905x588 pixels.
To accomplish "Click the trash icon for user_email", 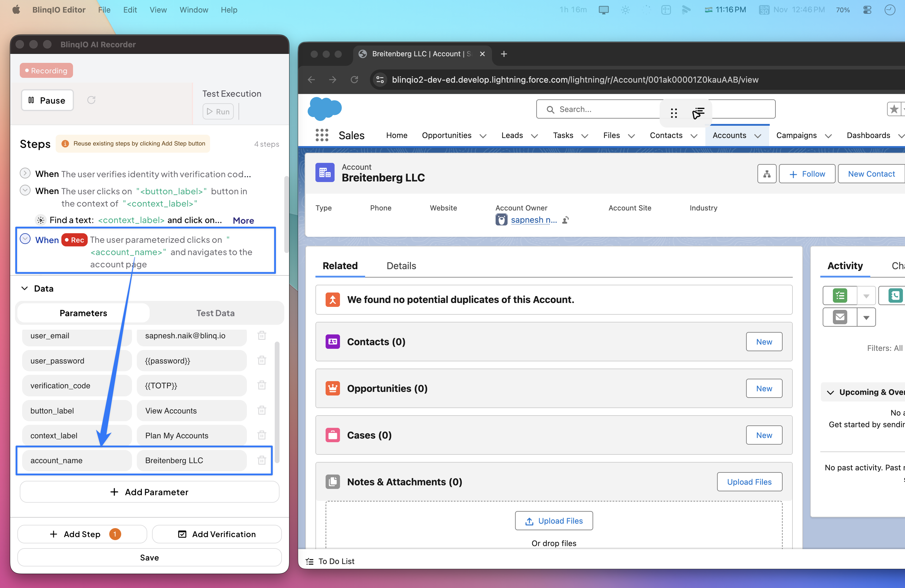I will pyautogui.click(x=262, y=335).
